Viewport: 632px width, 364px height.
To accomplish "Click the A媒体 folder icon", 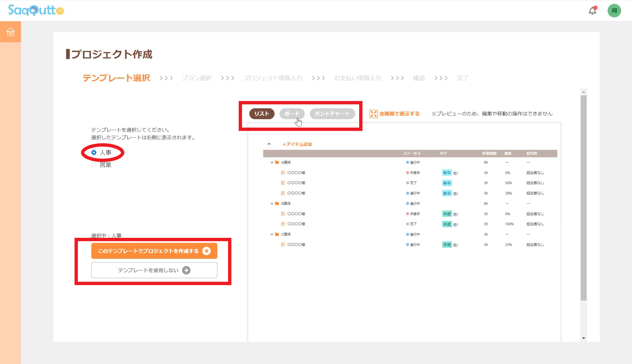I will [277, 162].
